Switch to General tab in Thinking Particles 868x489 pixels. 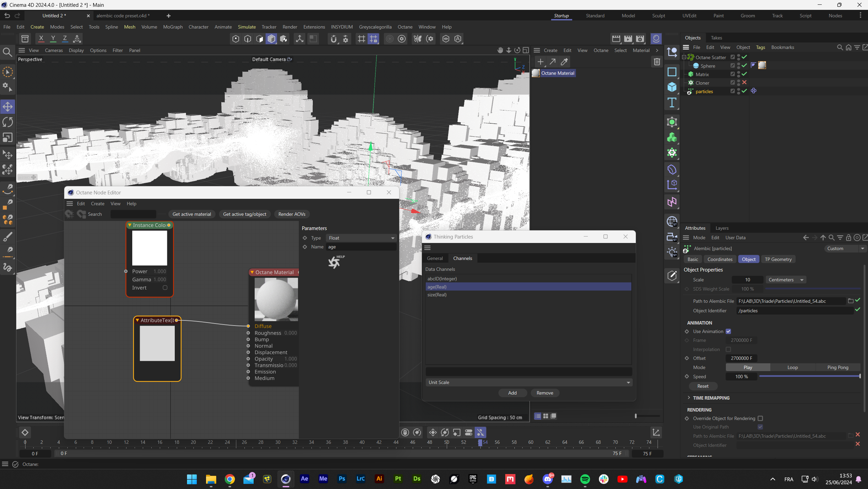point(435,258)
